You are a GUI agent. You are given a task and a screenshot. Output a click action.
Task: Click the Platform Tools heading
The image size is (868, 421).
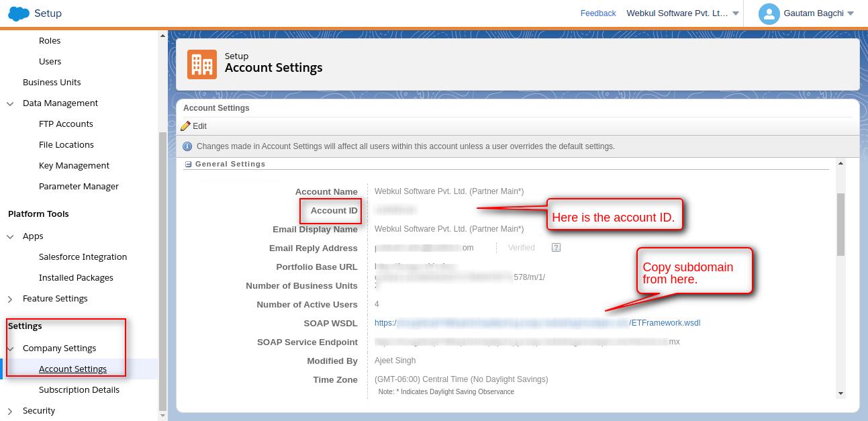[38, 214]
